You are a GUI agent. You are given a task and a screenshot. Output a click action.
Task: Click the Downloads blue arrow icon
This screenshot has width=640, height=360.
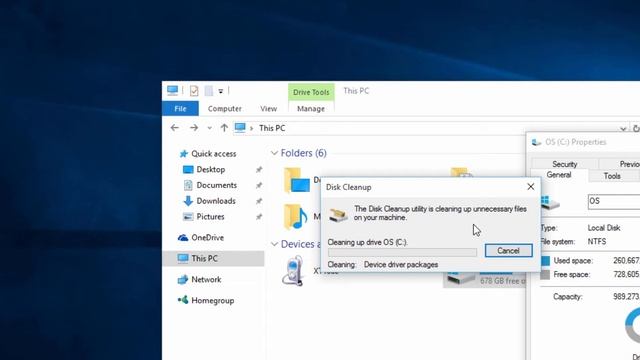(x=188, y=201)
